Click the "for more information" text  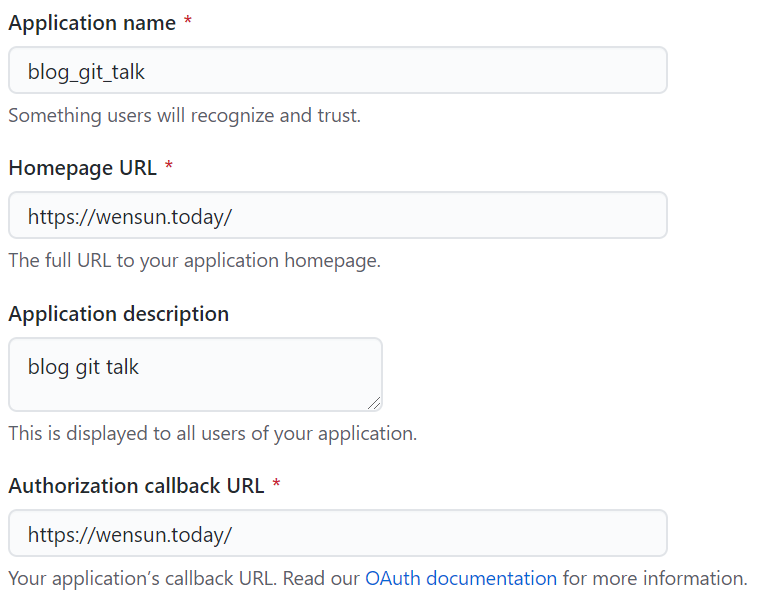654,578
